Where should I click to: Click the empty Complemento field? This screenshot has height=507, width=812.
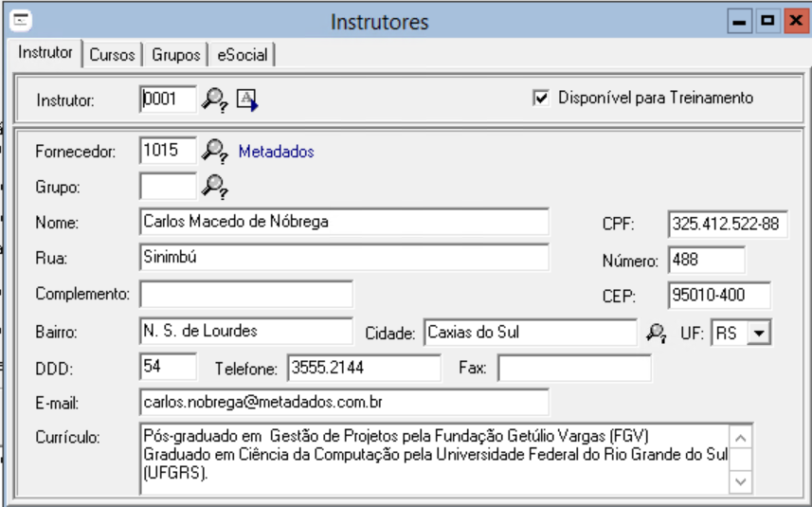pos(245,294)
